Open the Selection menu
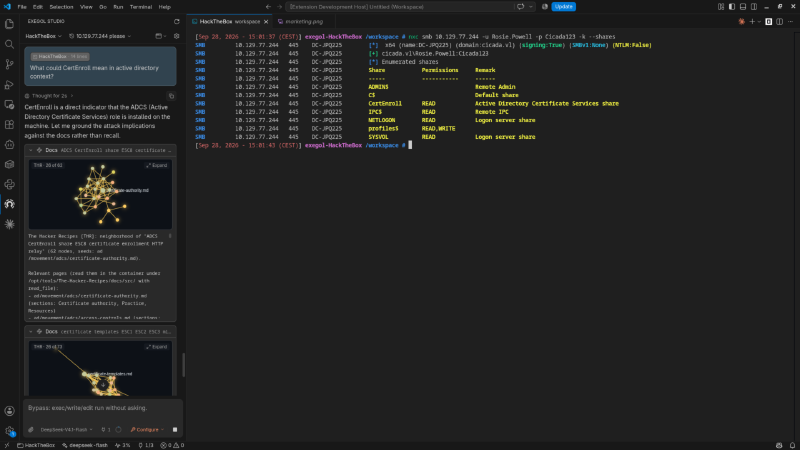 point(61,7)
